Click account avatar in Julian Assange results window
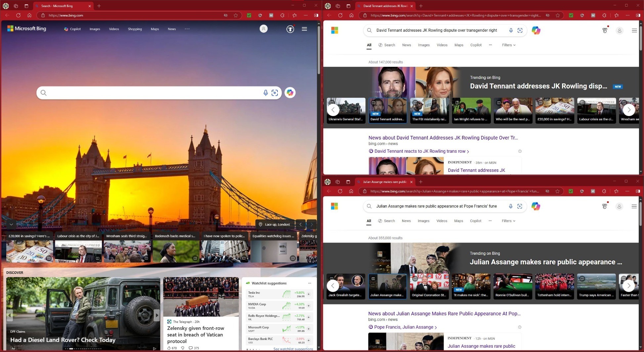Viewport: 644px width, 352px height. click(619, 206)
